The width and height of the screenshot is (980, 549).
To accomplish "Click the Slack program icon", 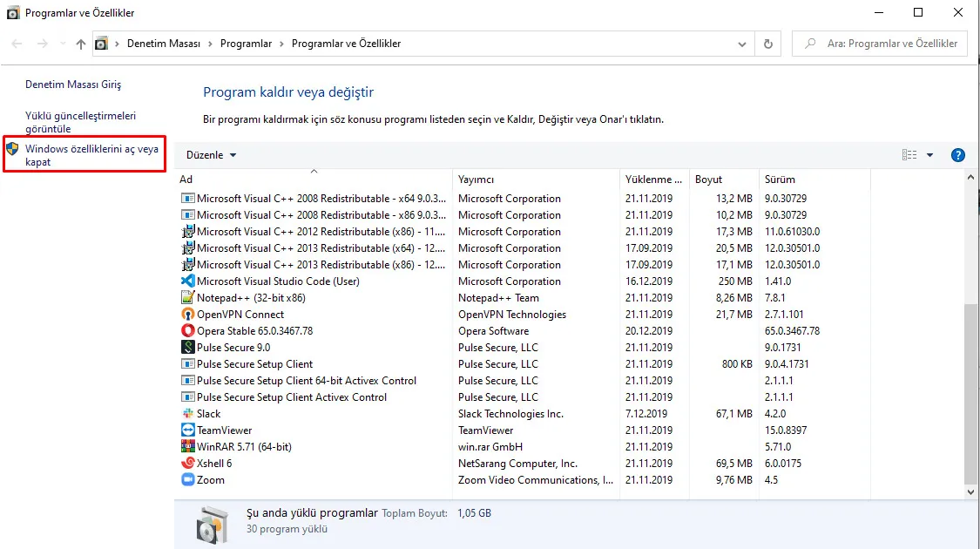I will point(187,414).
